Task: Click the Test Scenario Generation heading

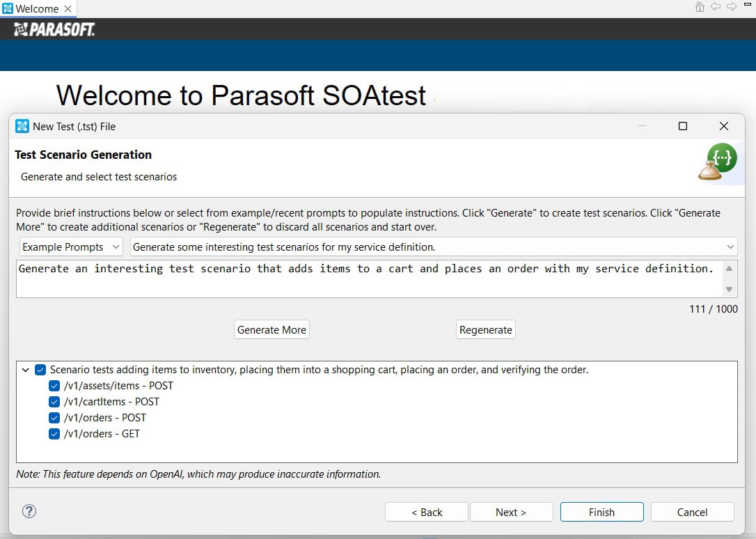Action: (x=84, y=155)
